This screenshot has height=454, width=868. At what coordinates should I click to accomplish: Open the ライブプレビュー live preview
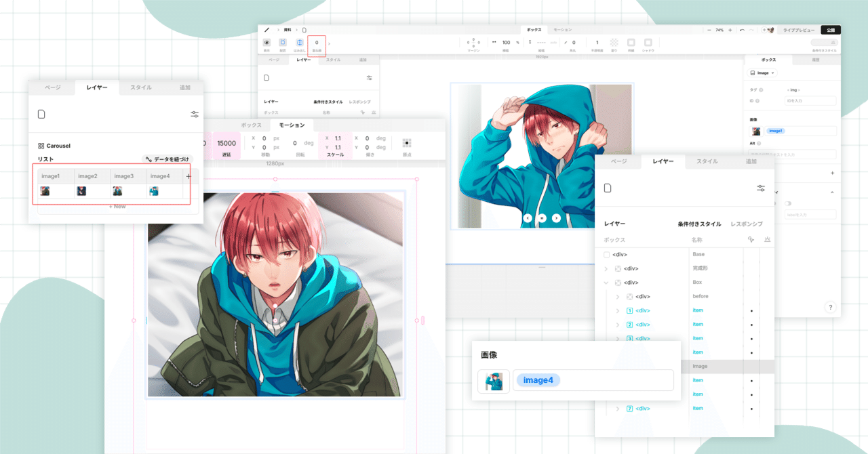click(x=797, y=30)
